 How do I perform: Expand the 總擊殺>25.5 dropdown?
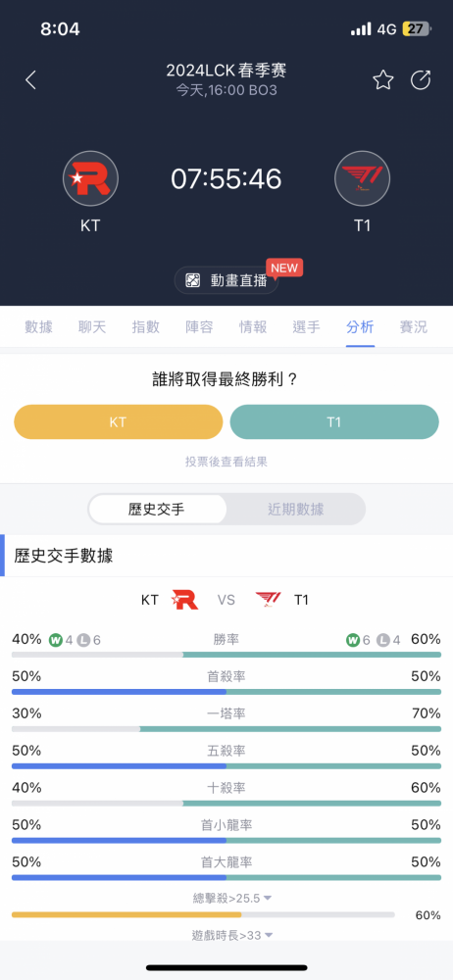[232, 898]
